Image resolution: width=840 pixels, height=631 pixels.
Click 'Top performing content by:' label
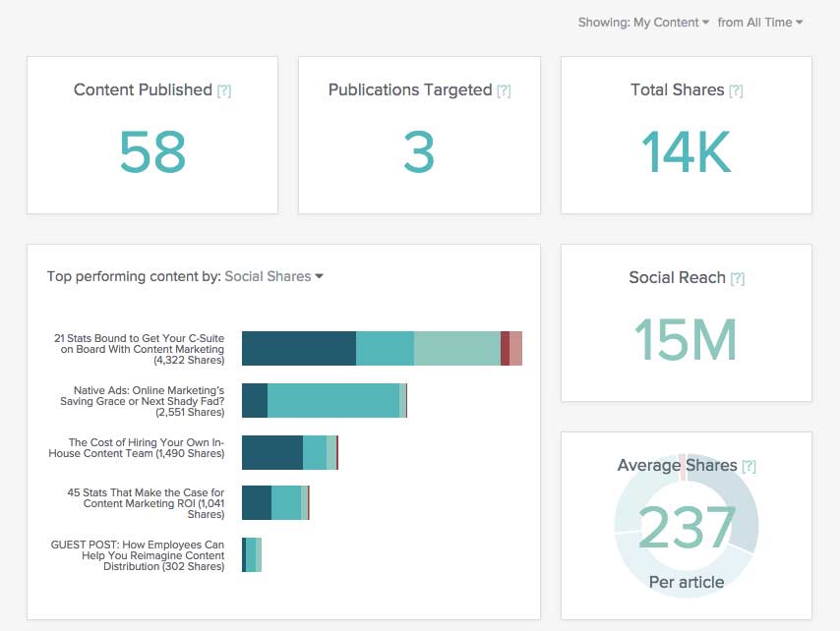coord(134,276)
